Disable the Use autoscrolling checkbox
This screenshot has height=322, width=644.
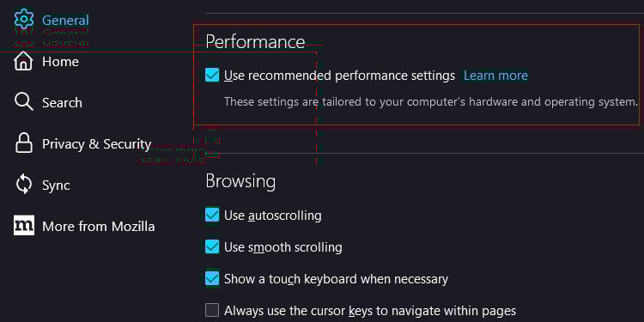click(212, 215)
